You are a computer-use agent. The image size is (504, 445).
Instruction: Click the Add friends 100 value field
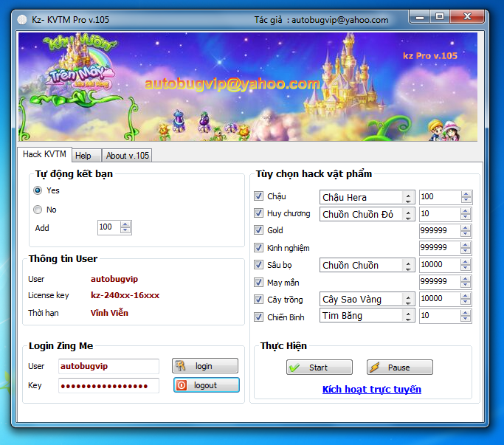tap(109, 227)
